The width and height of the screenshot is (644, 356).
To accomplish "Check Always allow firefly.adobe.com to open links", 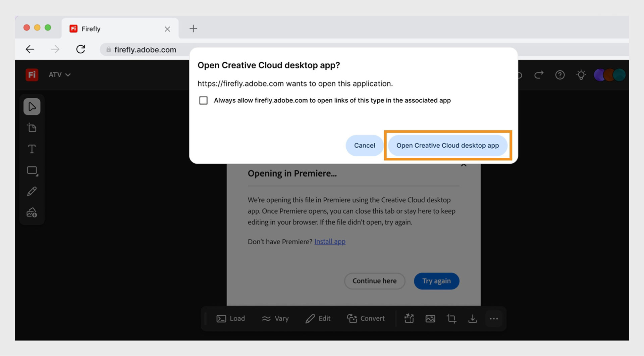I will click(x=204, y=100).
